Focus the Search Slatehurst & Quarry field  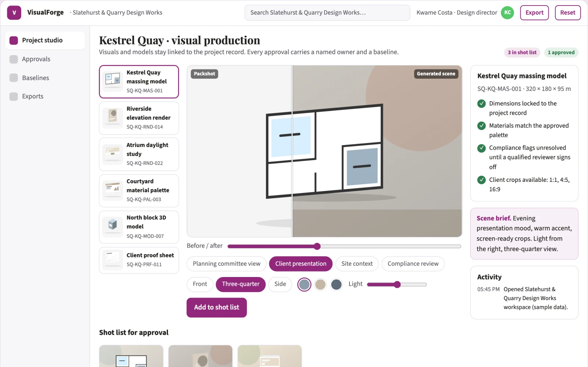(327, 12)
